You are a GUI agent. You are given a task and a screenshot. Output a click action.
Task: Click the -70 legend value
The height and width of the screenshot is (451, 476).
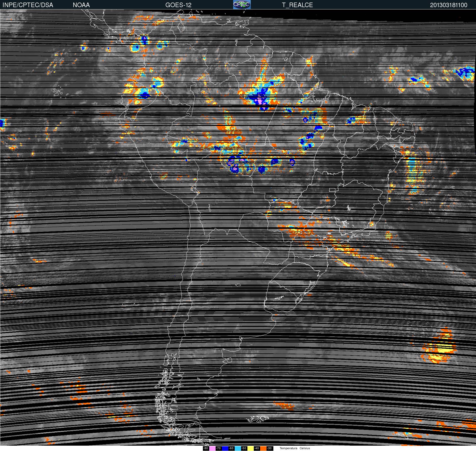point(218,448)
